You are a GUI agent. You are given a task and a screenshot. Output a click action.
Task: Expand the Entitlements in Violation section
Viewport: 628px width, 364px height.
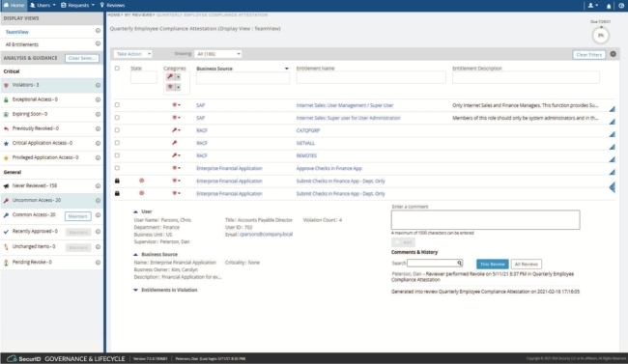[135, 290]
